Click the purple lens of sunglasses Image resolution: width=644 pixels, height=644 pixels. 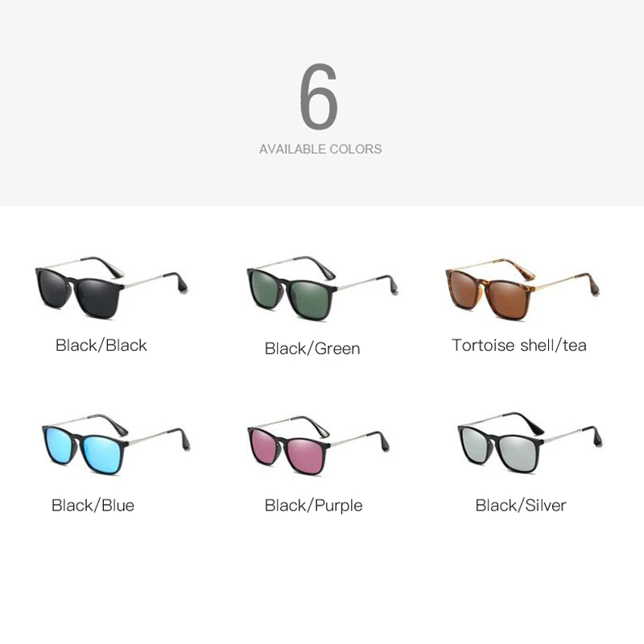click(x=305, y=455)
